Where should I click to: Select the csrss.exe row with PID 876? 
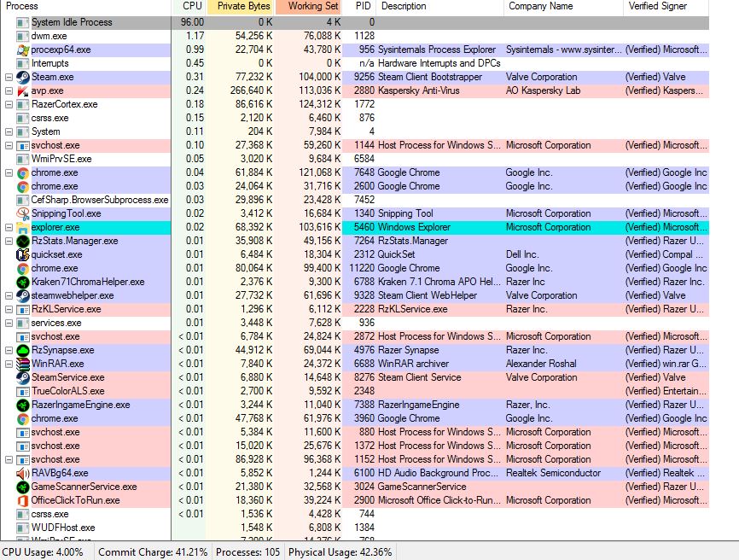pos(354,118)
